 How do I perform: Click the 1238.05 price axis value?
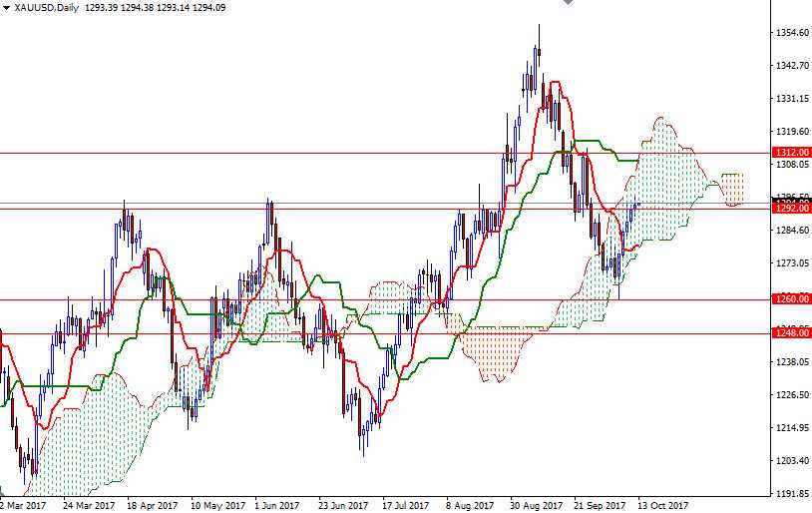click(x=792, y=361)
